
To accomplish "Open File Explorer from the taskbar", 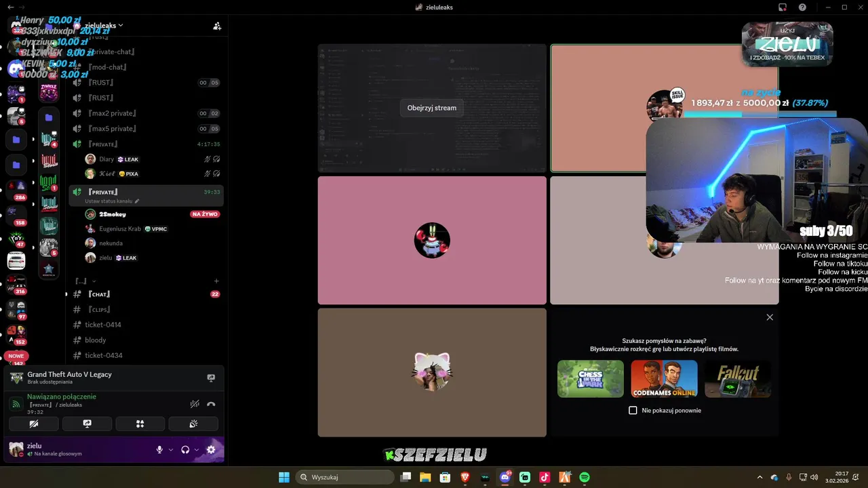I will [425, 477].
